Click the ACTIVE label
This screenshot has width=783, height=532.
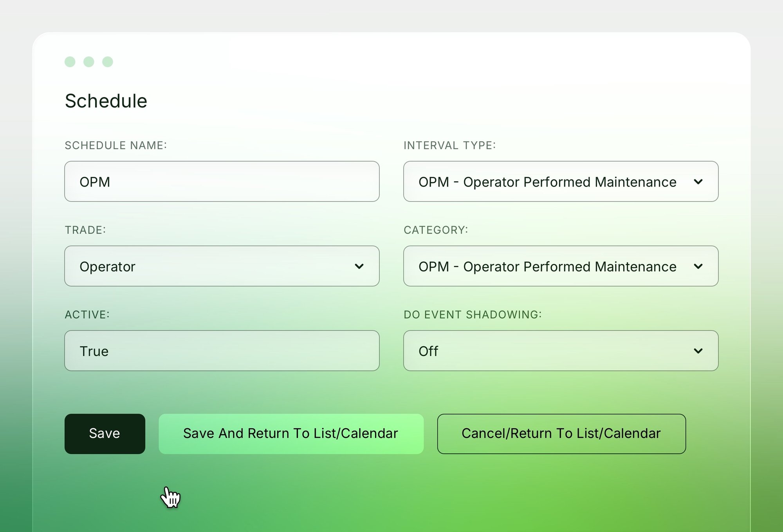(x=87, y=315)
